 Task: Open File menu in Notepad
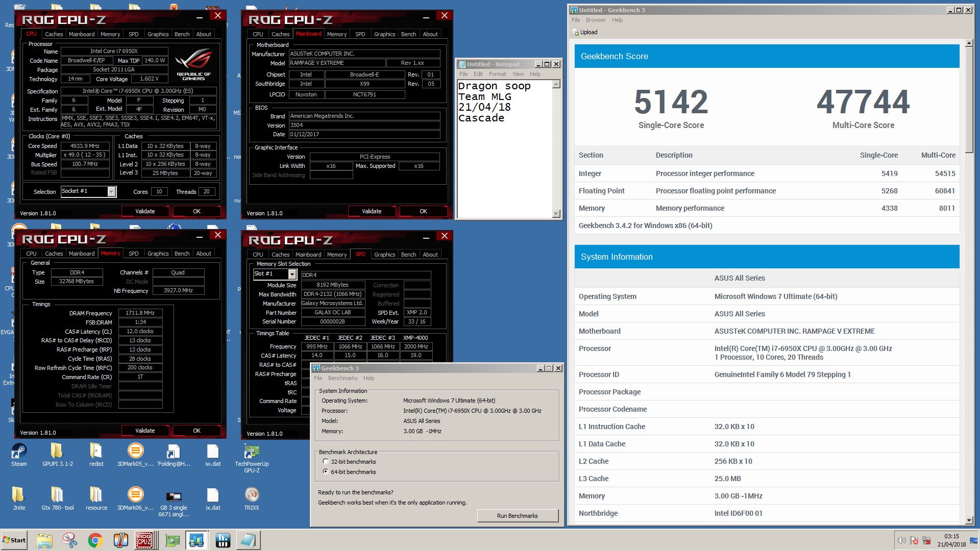click(463, 74)
